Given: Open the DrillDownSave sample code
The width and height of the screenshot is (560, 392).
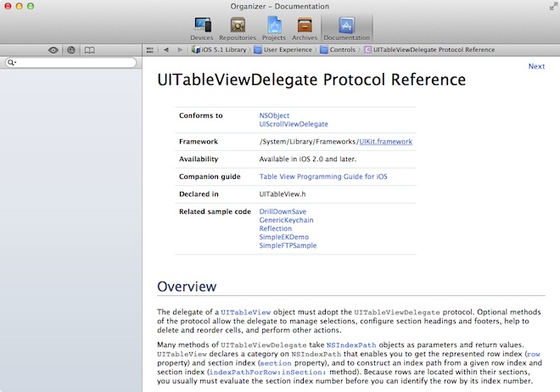Looking at the screenshot, I should tap(282, 211).
